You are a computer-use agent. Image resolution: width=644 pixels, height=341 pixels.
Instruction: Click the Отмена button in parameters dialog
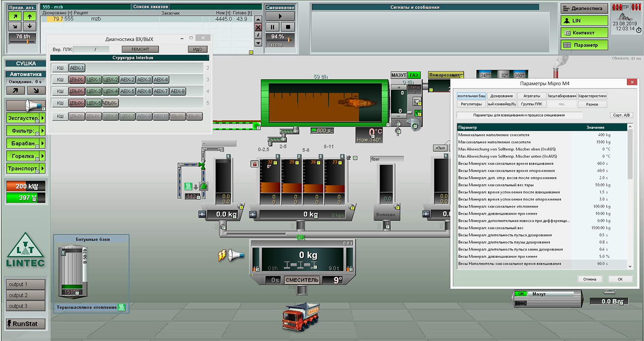point(590,279)
